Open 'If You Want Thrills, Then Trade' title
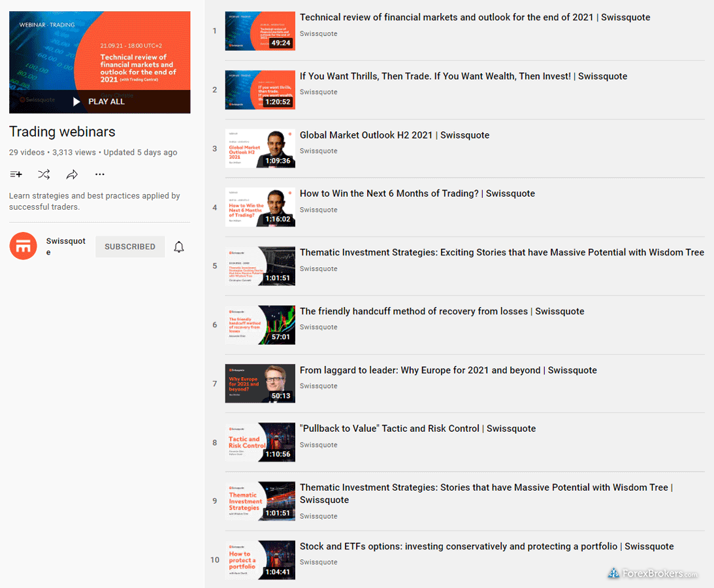This screenshot has height=588, width=714. (464, 76)
